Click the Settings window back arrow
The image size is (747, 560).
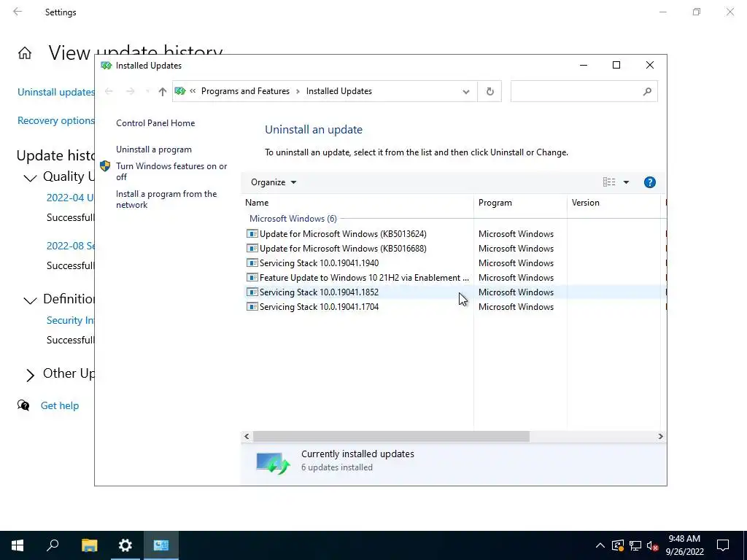pyautogui.click(x=18, y=12)
